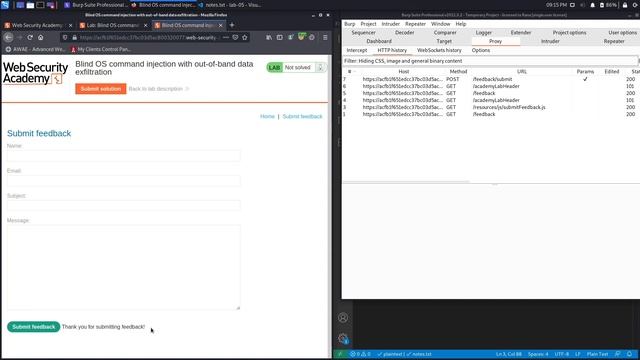This screenshot has width=640, height=360.
Task: Bookmark this page with the star icon
Action: (x=244, y=37)
